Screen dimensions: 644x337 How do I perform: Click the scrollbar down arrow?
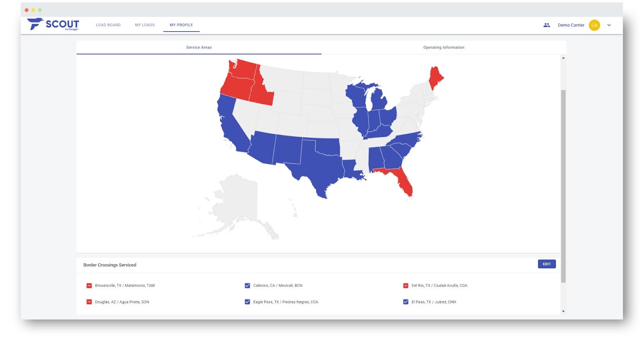[563, 311]
